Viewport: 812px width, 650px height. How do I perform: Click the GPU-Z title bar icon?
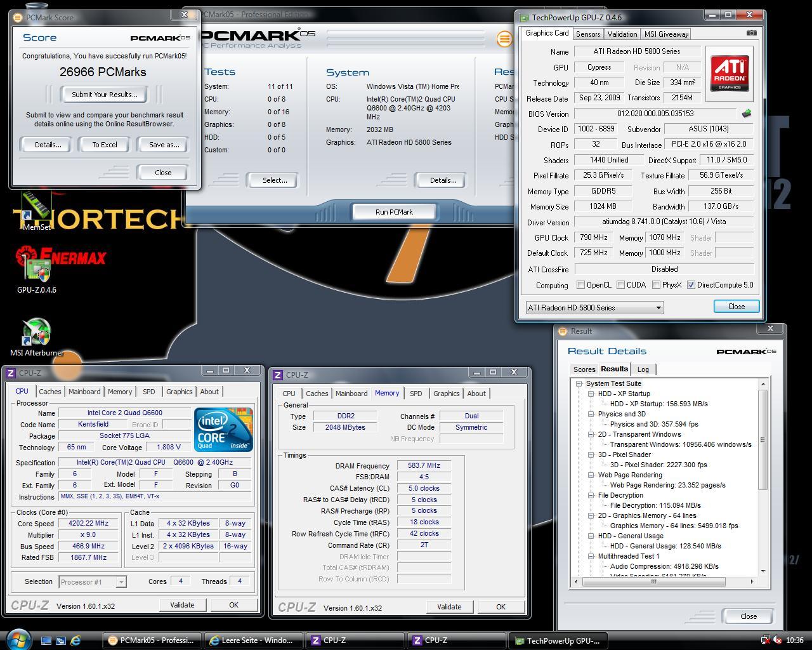pos(524,18)
